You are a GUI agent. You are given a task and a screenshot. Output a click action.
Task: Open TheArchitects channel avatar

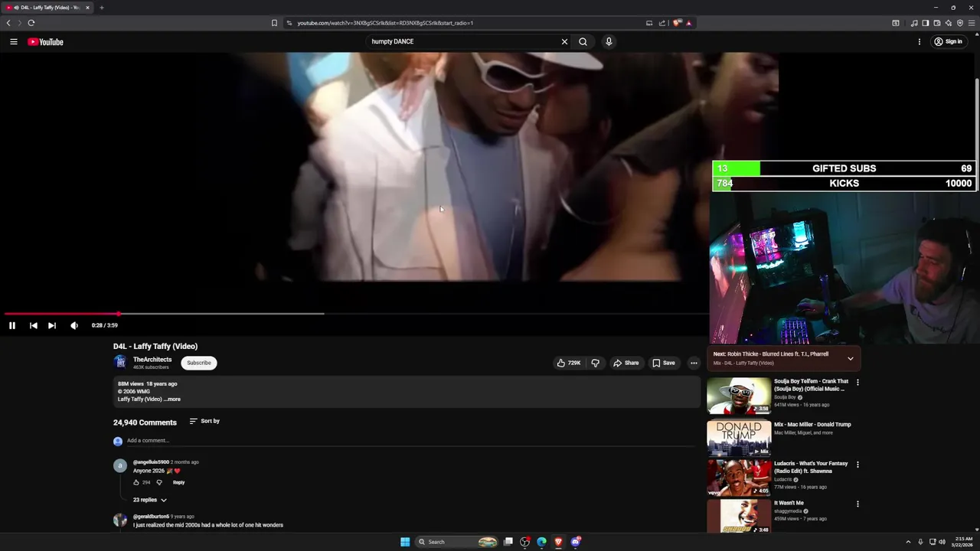(120, 363)
